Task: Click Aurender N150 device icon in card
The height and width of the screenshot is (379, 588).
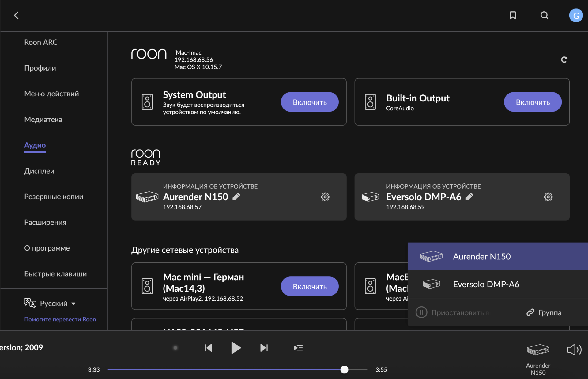Action: [x=147, y=197]
